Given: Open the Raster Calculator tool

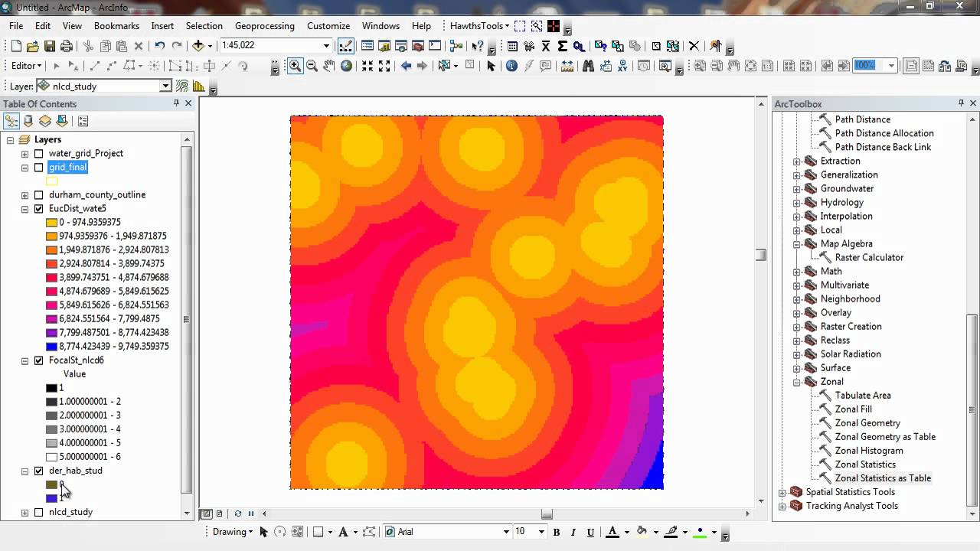Looking at the screenshot, I should pos(869,258).
